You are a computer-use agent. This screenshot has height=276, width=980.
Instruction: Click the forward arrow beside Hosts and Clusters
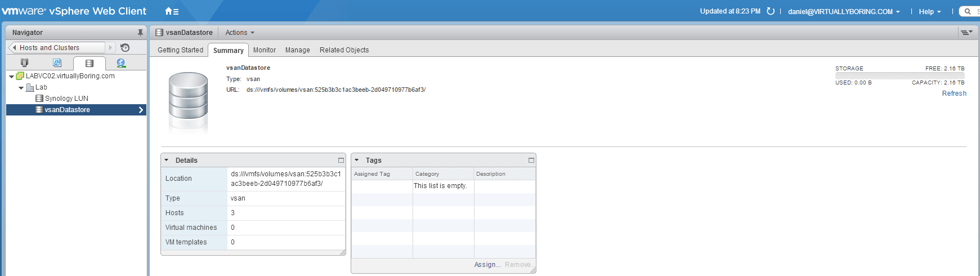click(111, 48)
